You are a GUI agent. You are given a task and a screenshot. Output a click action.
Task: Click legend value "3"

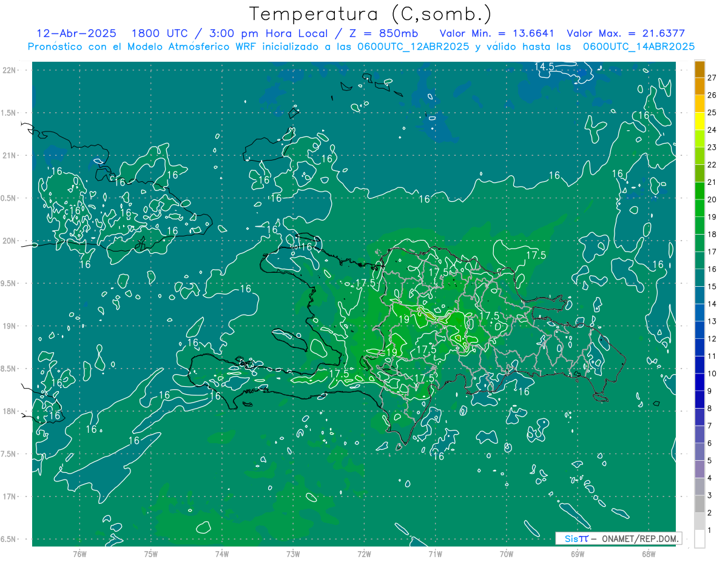[710, 495]
